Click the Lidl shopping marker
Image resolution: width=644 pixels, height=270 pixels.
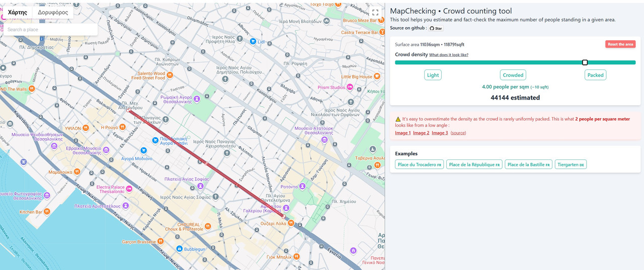pyautogui.click(x=253, y=42)
